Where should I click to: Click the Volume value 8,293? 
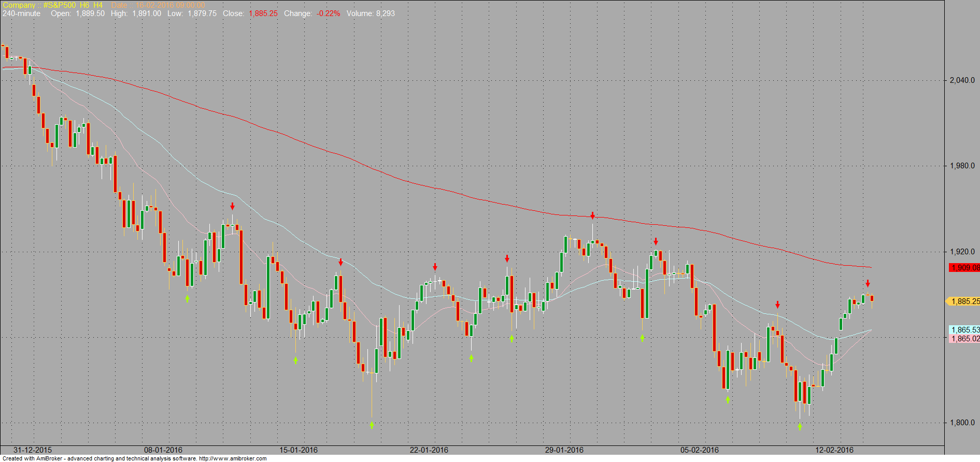point(385,13)
